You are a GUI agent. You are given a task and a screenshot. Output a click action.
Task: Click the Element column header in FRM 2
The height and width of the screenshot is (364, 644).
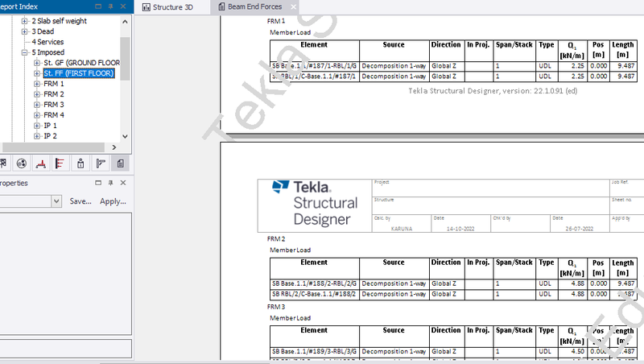click(x=315, y=268)
